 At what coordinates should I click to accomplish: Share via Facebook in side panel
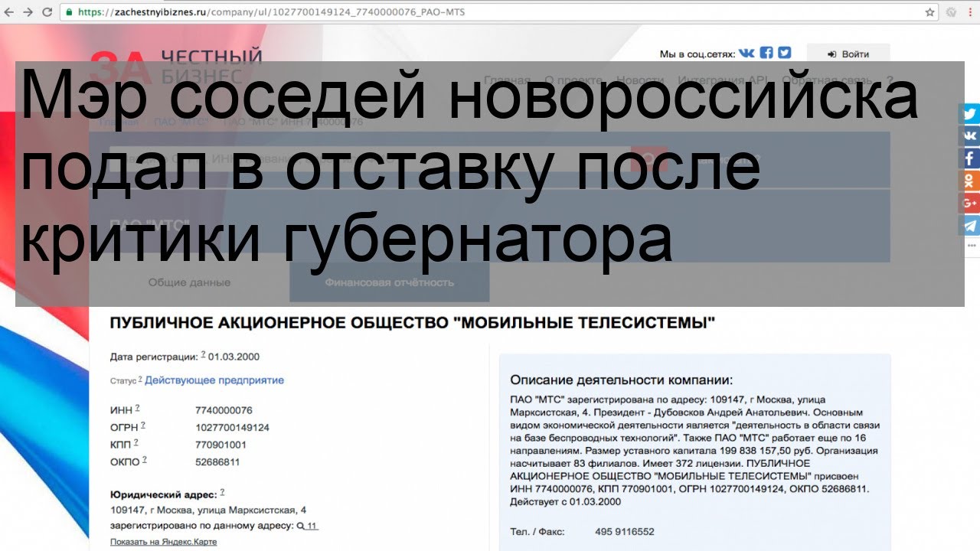pos(970,158)
